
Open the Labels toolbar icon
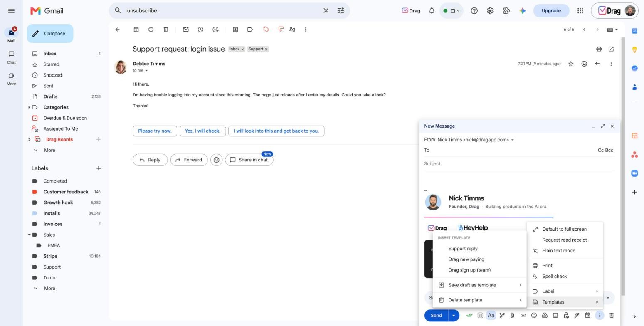[x=250, y=30]
